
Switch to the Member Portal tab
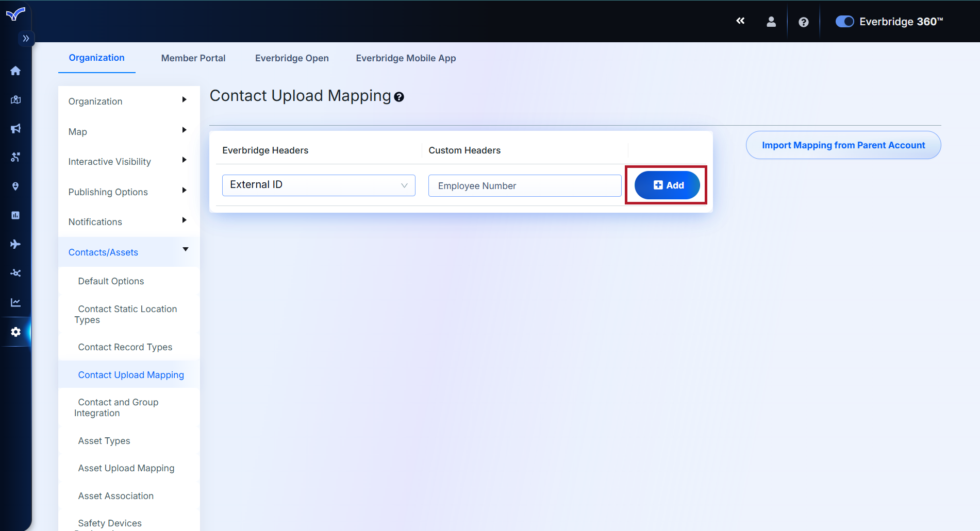click(193, 58)
